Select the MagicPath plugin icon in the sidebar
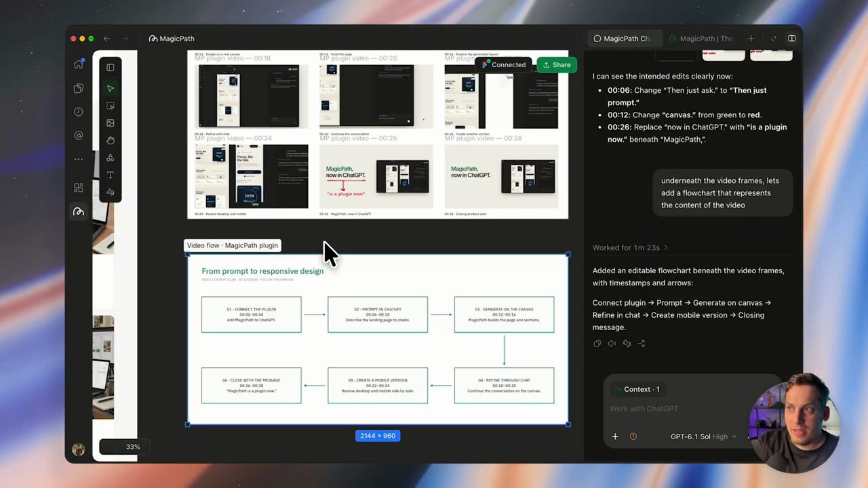The height and width of the screenshot is (488, 868). tap(79, 211)
